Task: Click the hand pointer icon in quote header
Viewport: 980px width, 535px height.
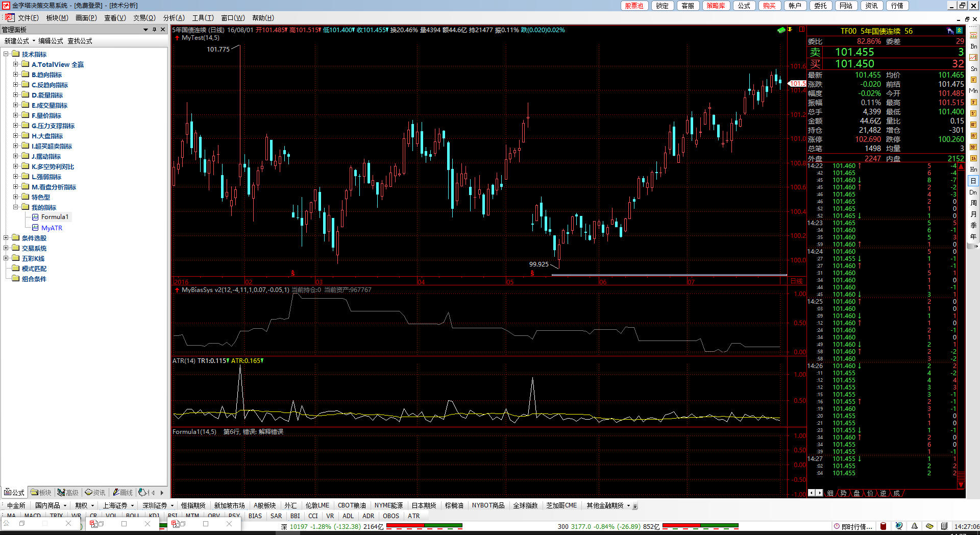Action: click(950, 31)
